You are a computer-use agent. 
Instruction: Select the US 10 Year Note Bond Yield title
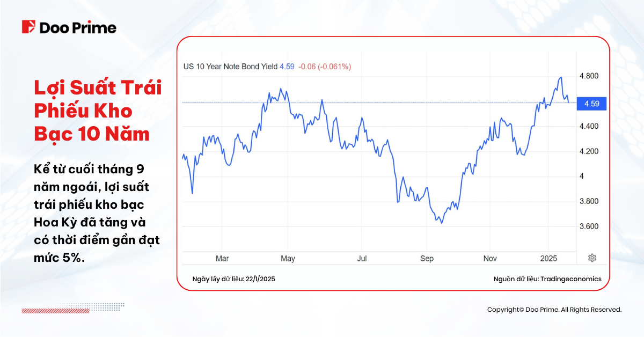tap(230, 67)
